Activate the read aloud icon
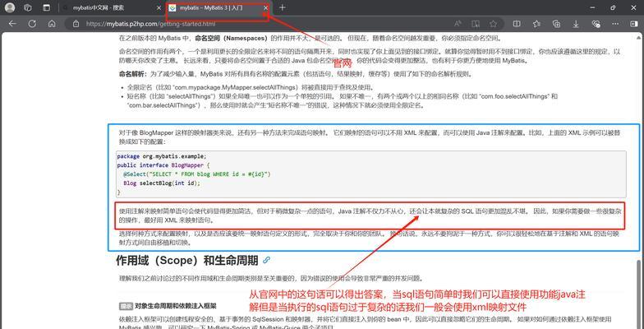This screenshot has height=329, width=644. [x=458, y=24]
